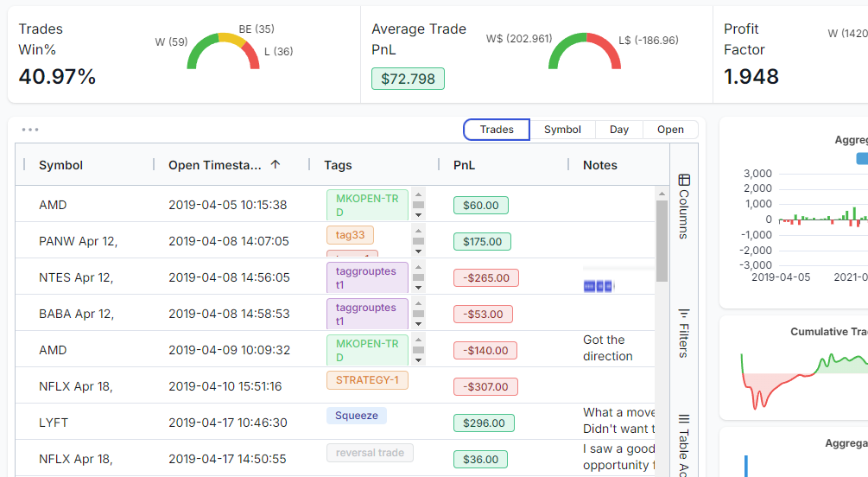Click the STRATEGY-1 tag
The image size is (868, 477).
click(x=367, y=379)
